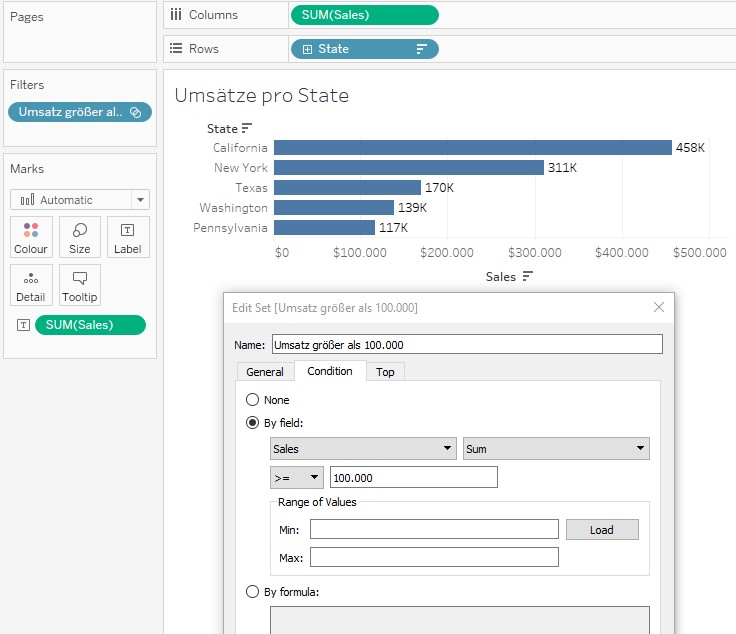Click the Load button
The width and height of the screenshot is (736, 634).
(602, 529)
